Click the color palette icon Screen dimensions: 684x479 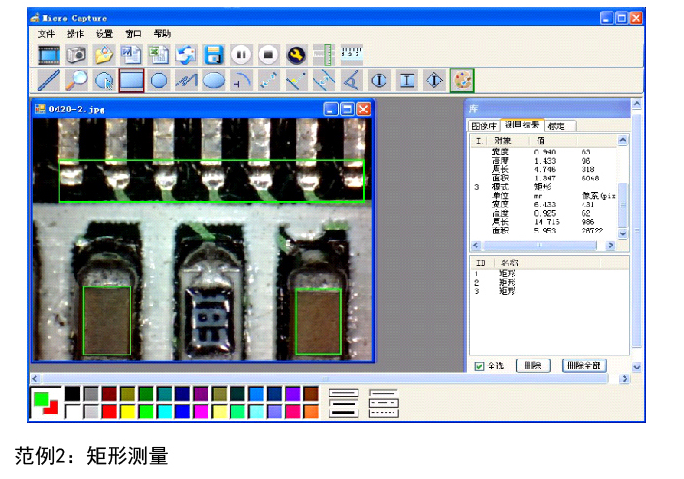[462, 80]
